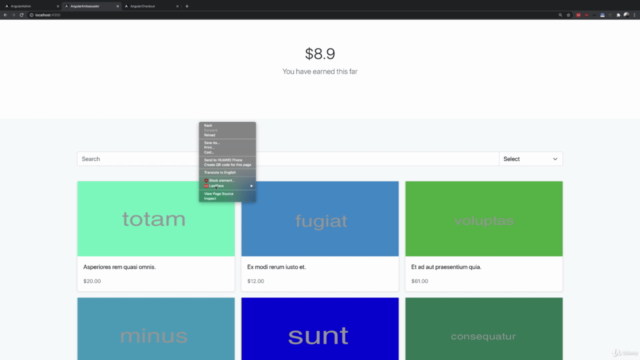640x360 pixels.
Task: Reload the page with the toolbar refresh icon
Action: pyautogui.click(x=22, y=15)
